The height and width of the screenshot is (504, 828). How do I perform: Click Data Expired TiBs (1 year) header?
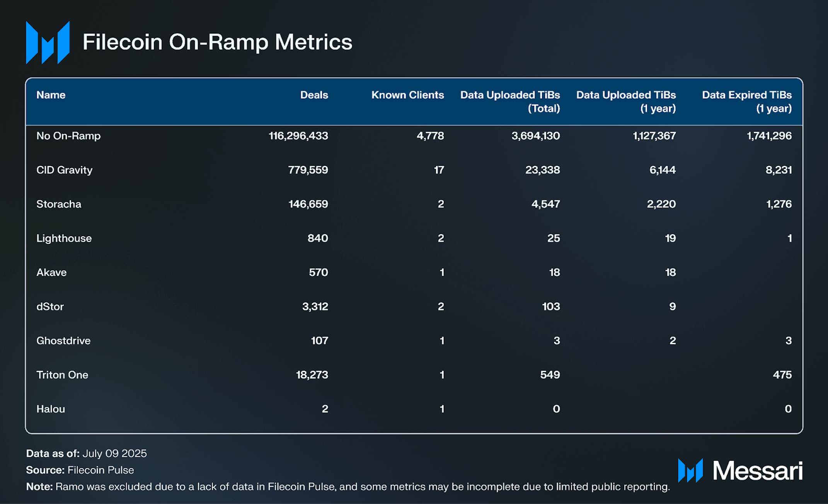coord(746,102)
